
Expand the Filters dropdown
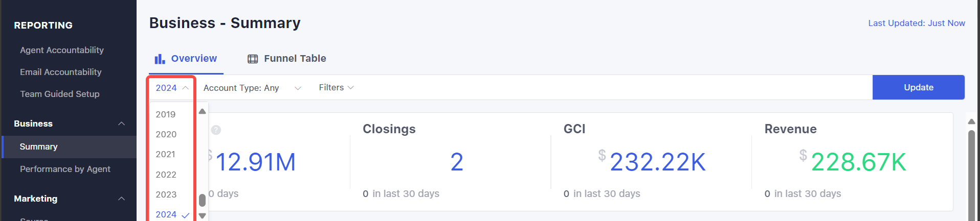[336, 88]
